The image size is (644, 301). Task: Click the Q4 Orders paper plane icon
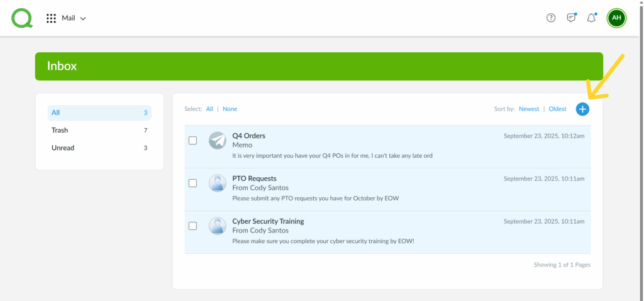point(217,141)
